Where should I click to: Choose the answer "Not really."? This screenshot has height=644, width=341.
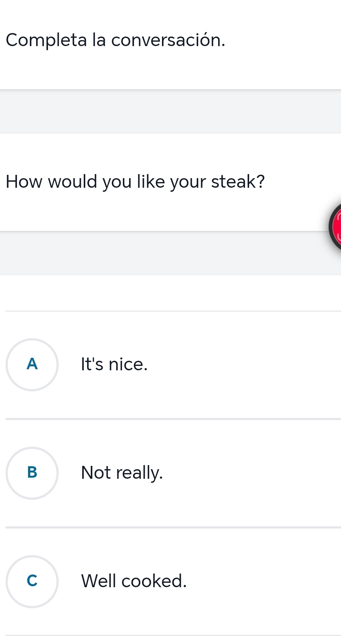122,473
